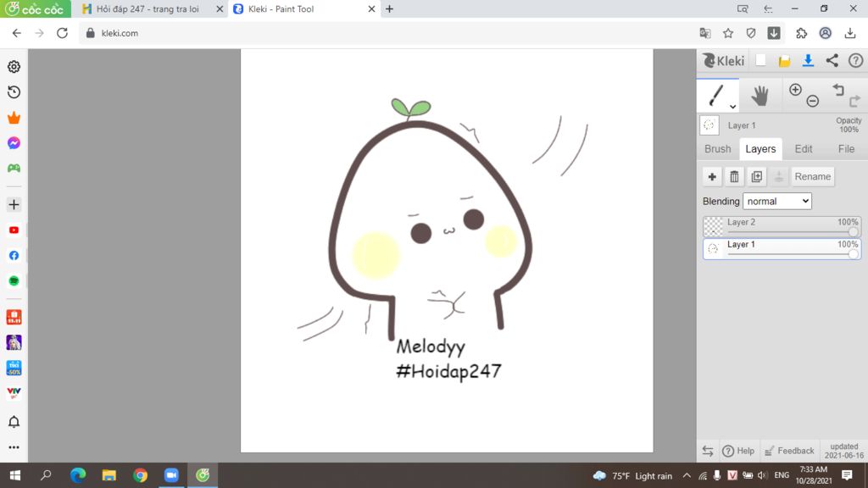Open the browser extensions puzzle icon
Screen dimensions: 868x488
802,33
